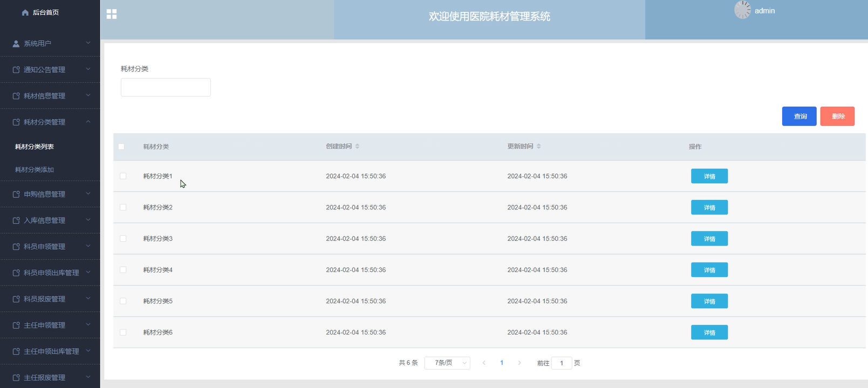The width and height of the screenshot is (868, 388).
Task: Expand 科员申领管理 menu chevron
Action: coord(88,246)
